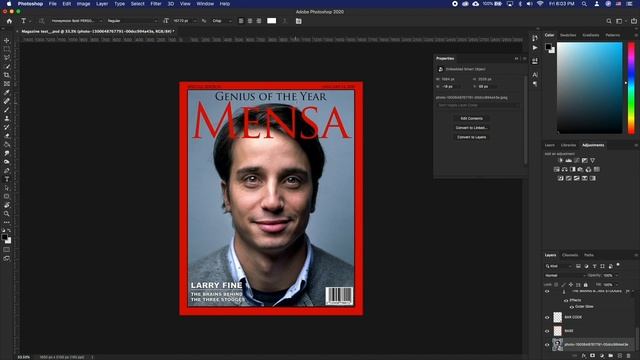Screen dimensions: 640x360
Task: Select the Eraser tool
Action: (7, 136)
